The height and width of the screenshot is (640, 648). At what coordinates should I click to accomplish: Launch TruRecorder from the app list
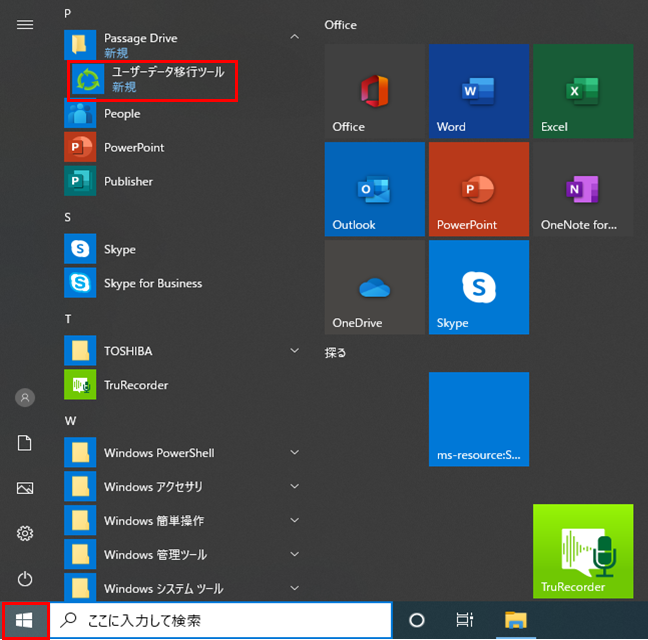tap(182, 385)
